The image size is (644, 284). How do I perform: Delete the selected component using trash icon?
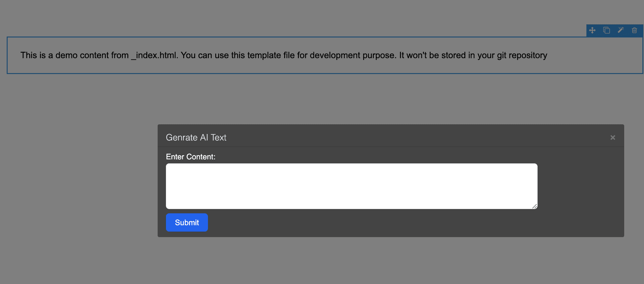[x=634, y=30]
